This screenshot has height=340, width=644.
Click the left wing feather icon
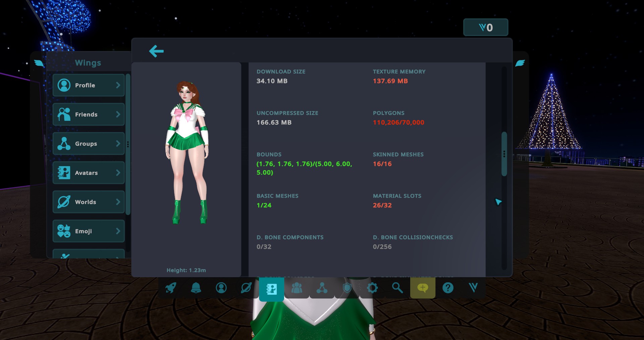[39, 63]
